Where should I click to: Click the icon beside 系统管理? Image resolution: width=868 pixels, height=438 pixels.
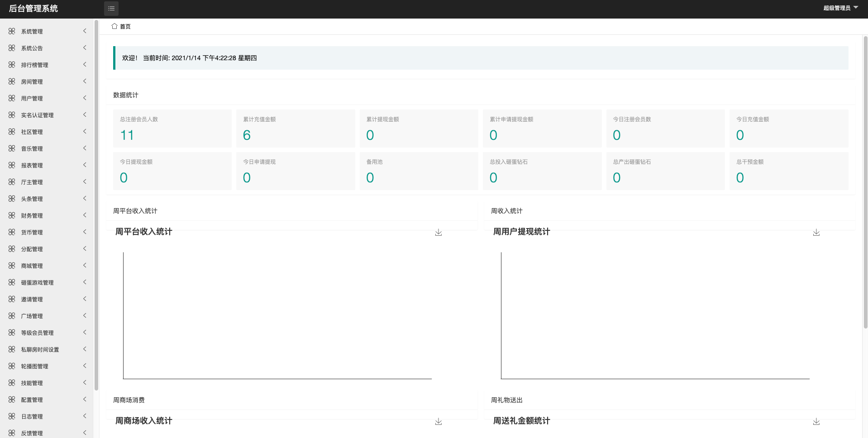coord(12,31)
